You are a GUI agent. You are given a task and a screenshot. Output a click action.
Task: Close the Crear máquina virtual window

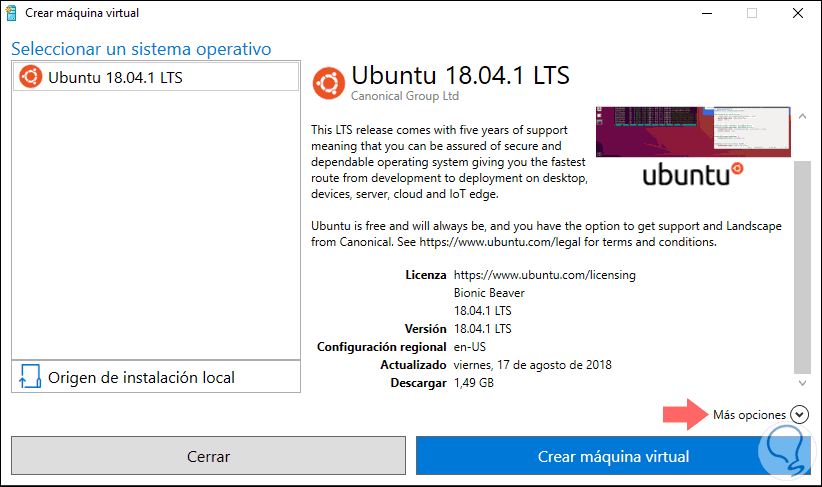point(798,13)
